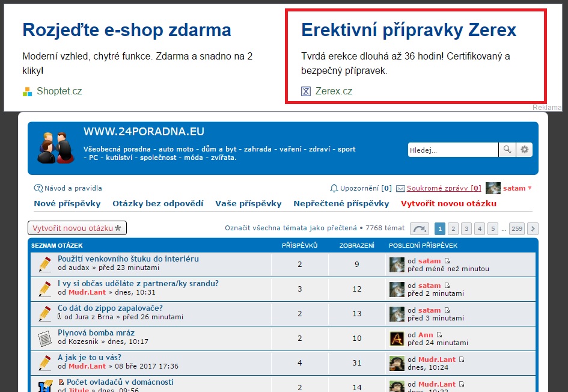Viewport: 568px width, 392px height.
Task: Click the Soukromé zprávy envelope icon
Action: (400, 188)
